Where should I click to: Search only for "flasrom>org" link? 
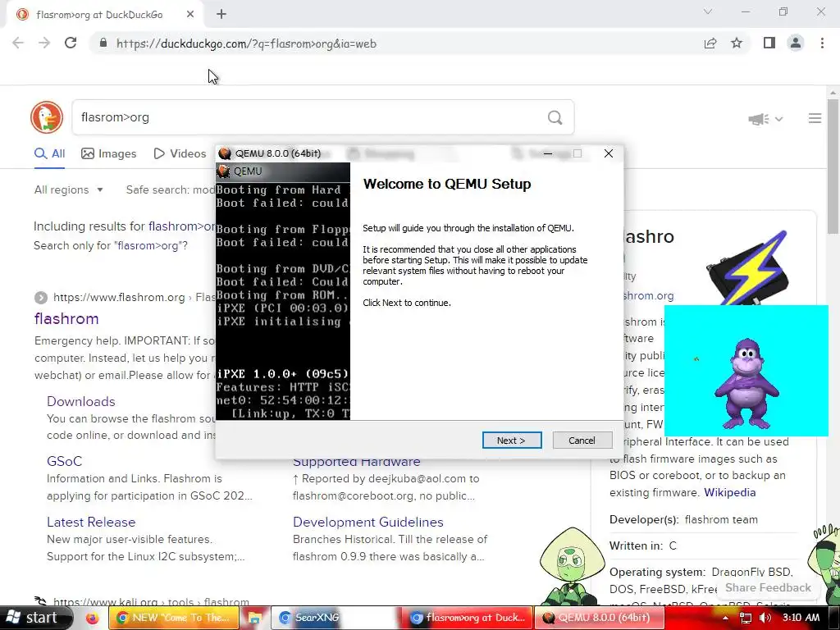pyautogui.click(x=111, y=245)
